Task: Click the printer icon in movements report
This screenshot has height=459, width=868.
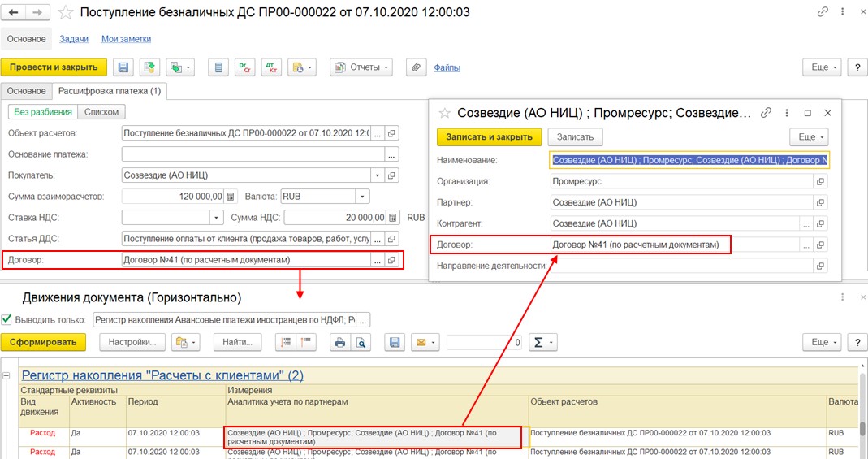Action: pos(341,343)
